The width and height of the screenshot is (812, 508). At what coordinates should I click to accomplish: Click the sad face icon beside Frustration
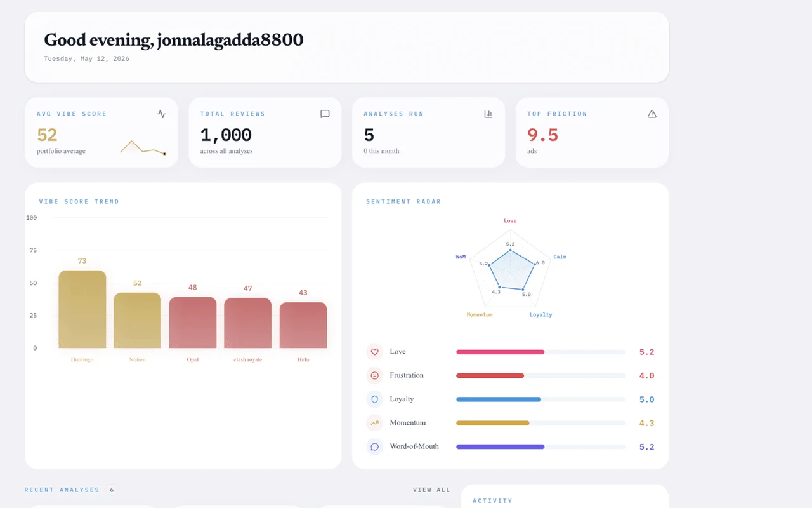click(x=374, y=375)
